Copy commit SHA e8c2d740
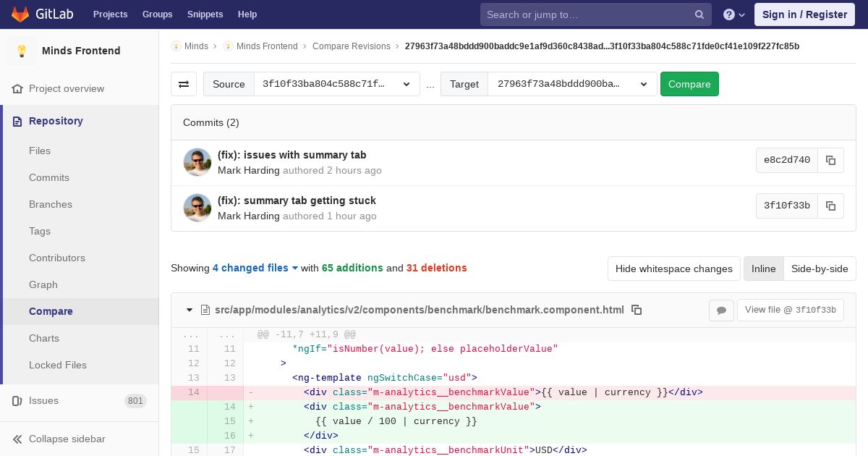This screenshot has height=456, width=868. (830, 161)
